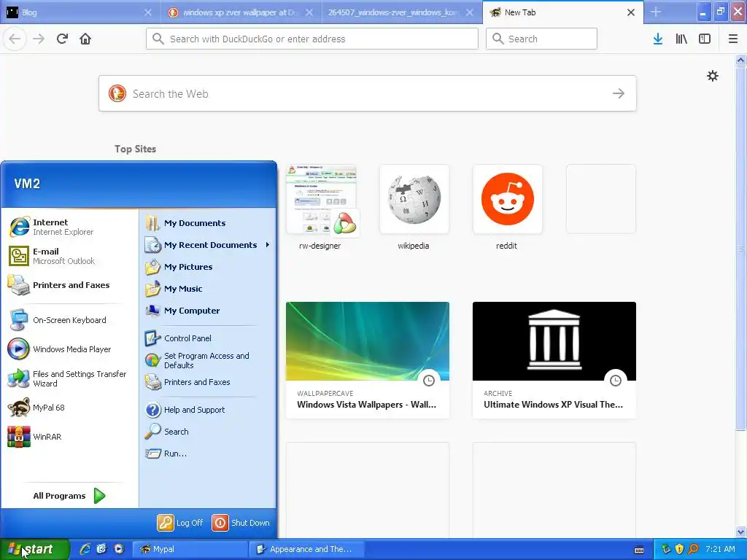Open Control Panel

(x=208, y=338)
